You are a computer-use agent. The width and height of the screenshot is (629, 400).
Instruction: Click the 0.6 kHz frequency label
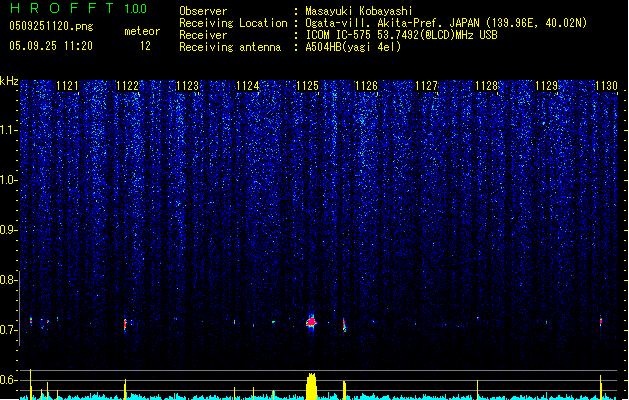[x=8, y=380]
